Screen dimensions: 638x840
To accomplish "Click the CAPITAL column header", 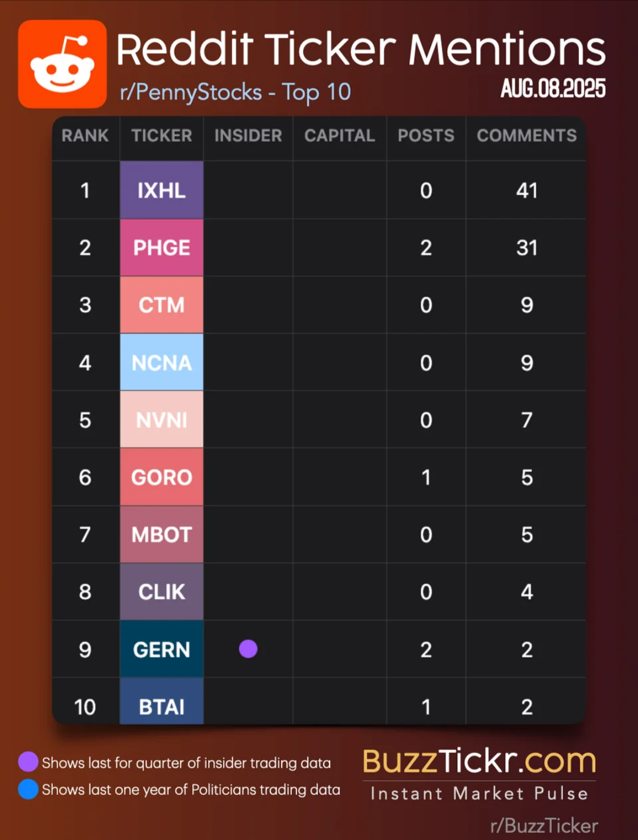I will coord(340,136).
